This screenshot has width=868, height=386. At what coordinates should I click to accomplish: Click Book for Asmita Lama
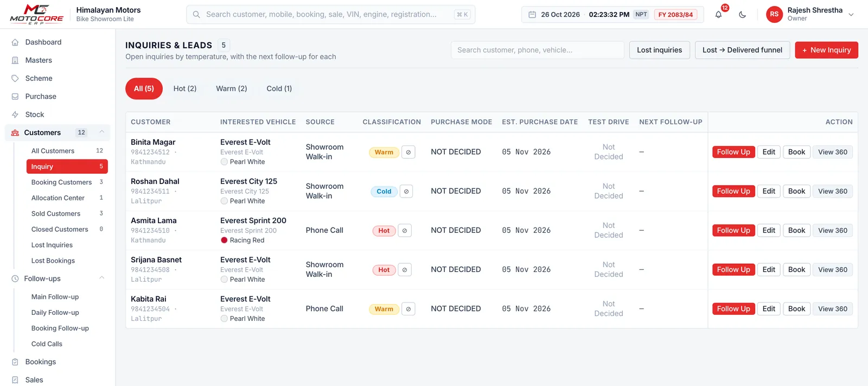pyautogui.click(x=796, y=231)
